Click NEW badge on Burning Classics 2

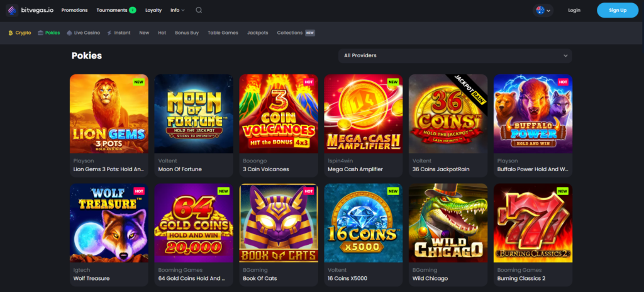563,191
